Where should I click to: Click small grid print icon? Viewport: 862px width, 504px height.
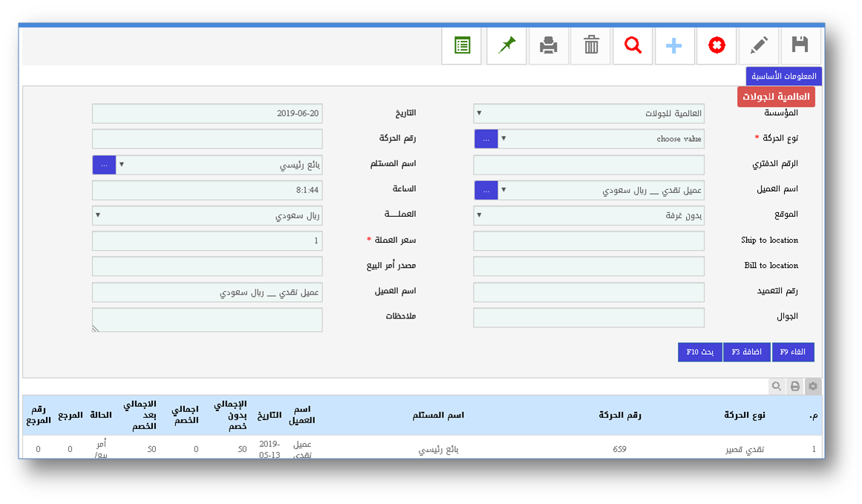tap(794, 386)
